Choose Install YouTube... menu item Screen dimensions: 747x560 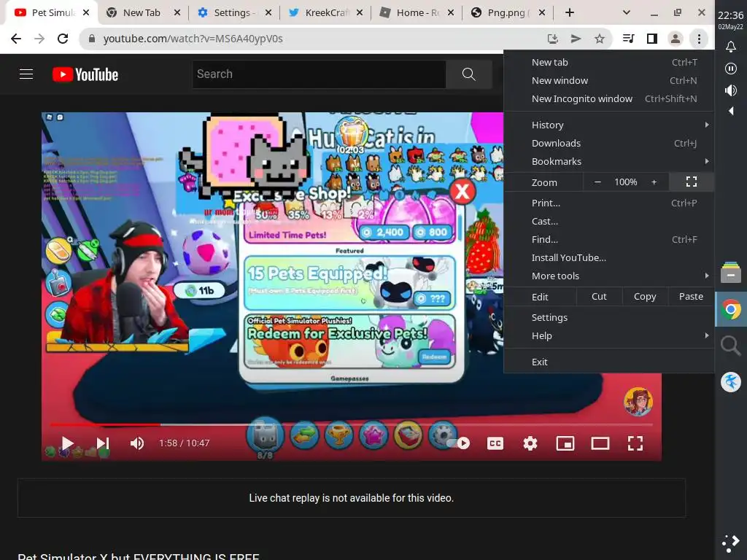609,257
